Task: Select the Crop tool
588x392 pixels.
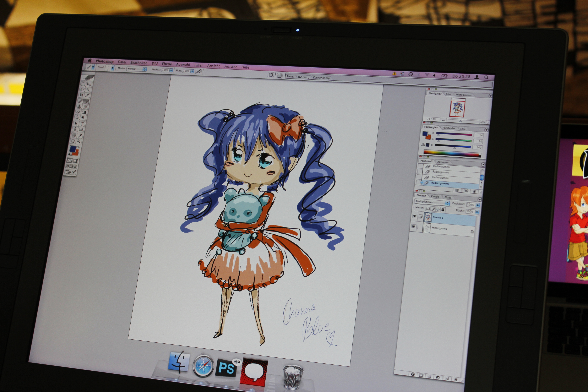Action: (82, 95)
